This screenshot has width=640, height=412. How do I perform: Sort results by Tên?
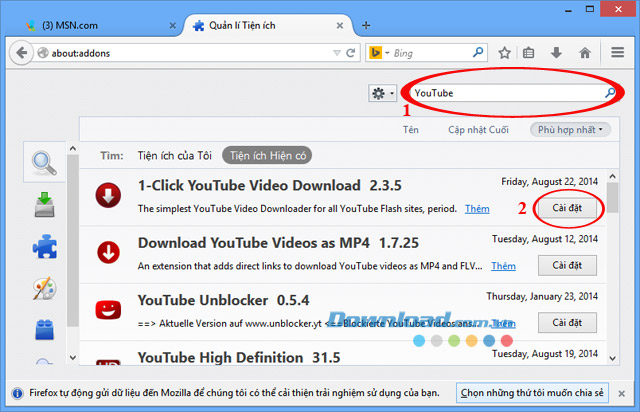point(411,130)
